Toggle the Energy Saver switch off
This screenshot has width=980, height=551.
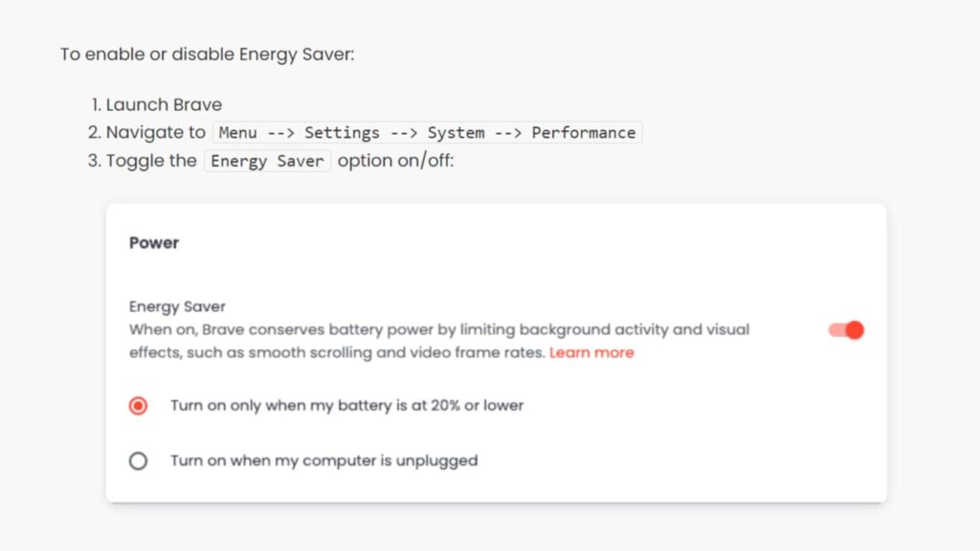coord(845,329)
